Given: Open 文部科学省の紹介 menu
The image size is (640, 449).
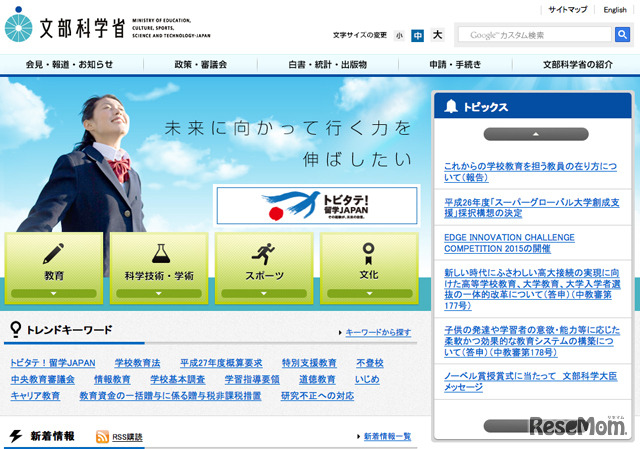Looking at the screenshot, I should pos(578,64).
